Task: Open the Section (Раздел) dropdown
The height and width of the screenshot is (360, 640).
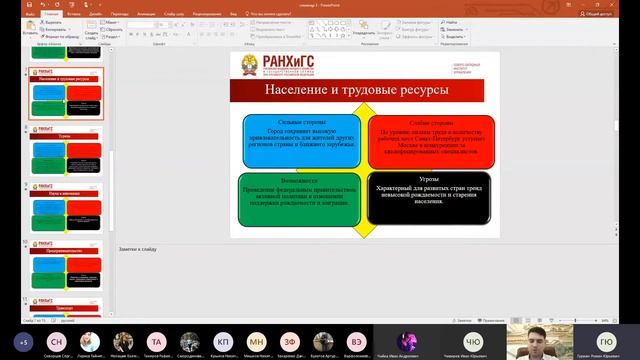Action: click(110, 37)
